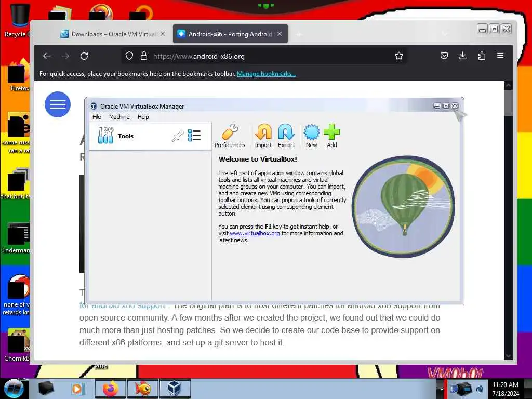The width and height of the screenshot is (532, 399).
Task: Open the blue site navigation menu button
Action: (58, 104)
